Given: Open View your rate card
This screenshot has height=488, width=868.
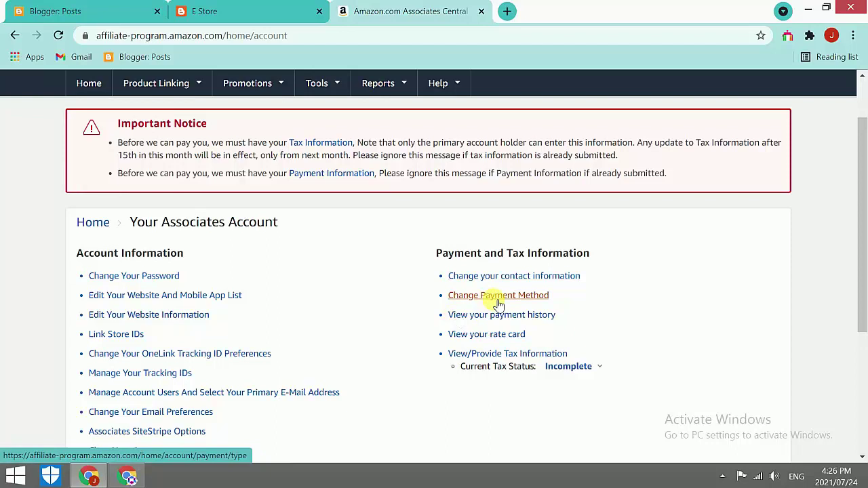Looking at the screenshot, I should tap(487, 333).
